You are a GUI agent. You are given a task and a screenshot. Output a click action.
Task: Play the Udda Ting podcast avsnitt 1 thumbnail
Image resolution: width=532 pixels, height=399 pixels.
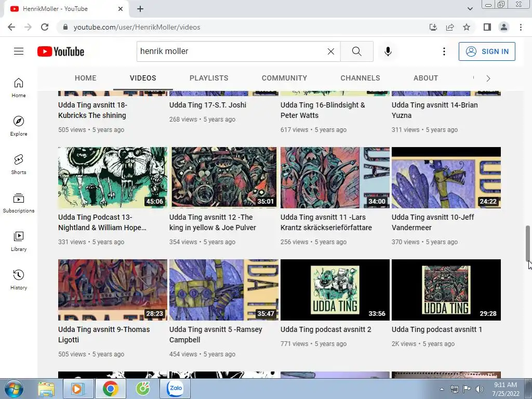(446, 290)
